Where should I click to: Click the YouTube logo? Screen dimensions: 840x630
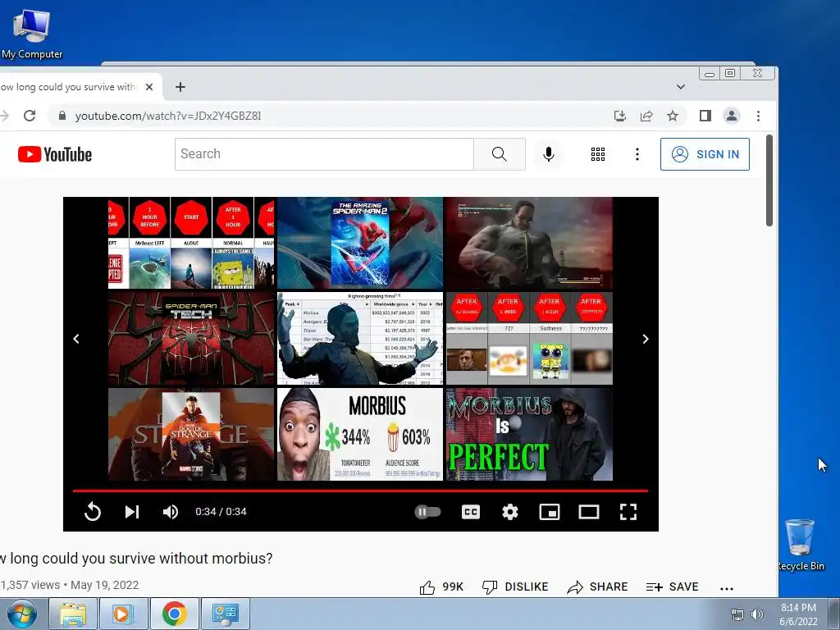click(x=55, y=154)
